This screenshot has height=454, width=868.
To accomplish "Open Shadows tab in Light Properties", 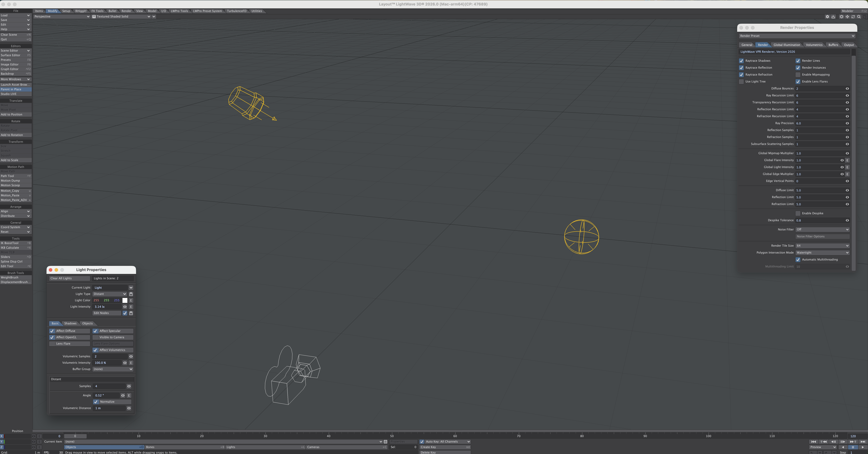I will pyautogui.click(x=70, y=324).
